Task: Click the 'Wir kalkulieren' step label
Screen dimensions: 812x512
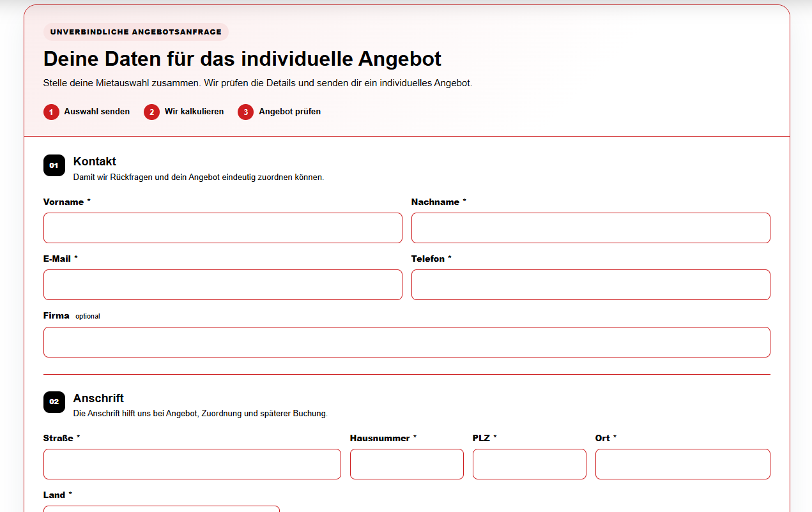Action: coord(194,112)
